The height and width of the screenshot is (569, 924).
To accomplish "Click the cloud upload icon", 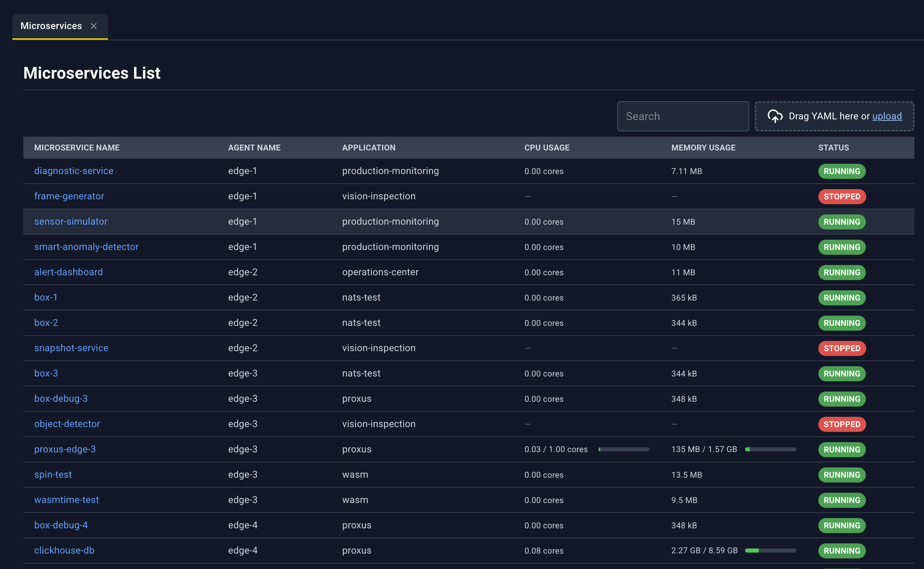I will coord(775,116).
